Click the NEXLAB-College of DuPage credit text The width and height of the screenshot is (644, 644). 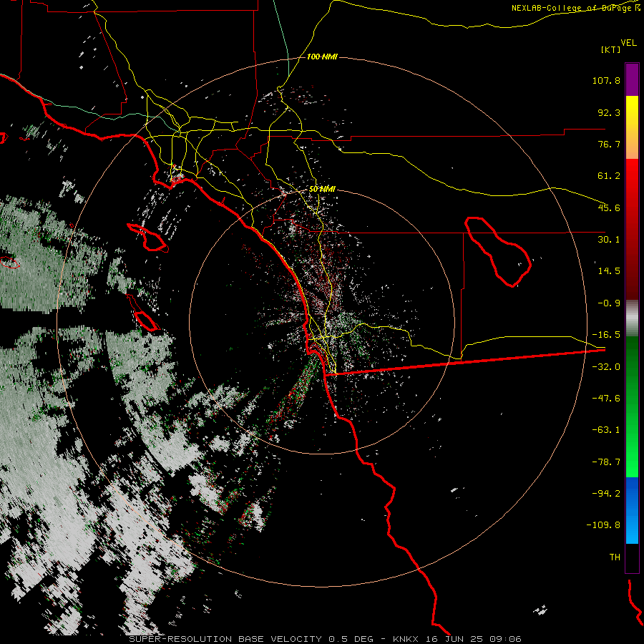tap(572, 8)
